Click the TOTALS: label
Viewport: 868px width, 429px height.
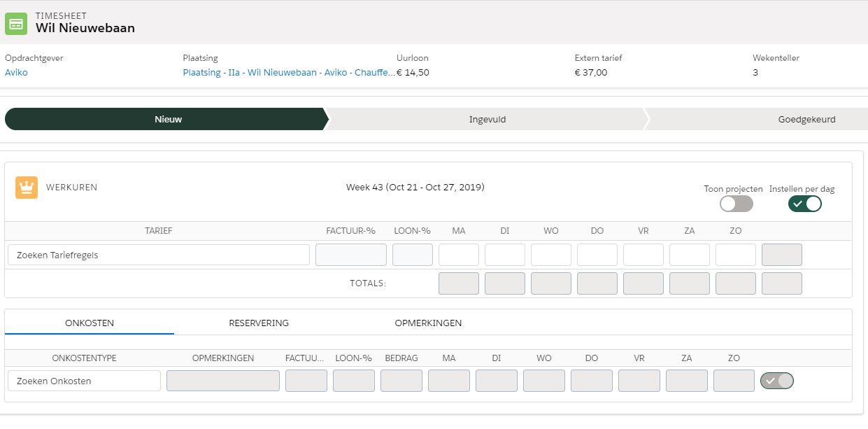point(368,283)
